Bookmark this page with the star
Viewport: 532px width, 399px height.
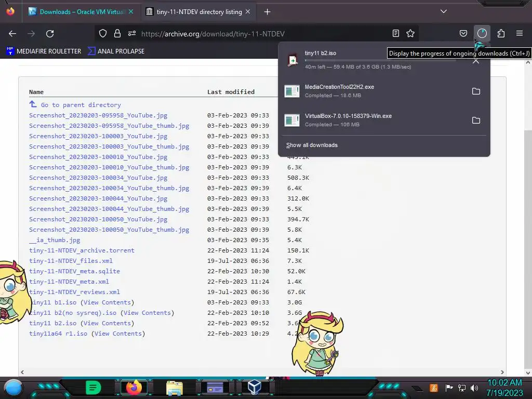(410, 33)
